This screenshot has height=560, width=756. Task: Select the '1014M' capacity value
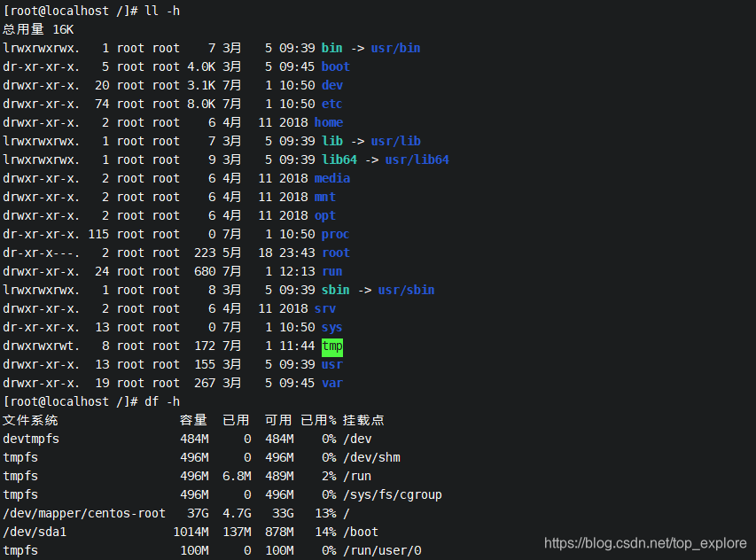pyautogui.click(x=191, y=532)
